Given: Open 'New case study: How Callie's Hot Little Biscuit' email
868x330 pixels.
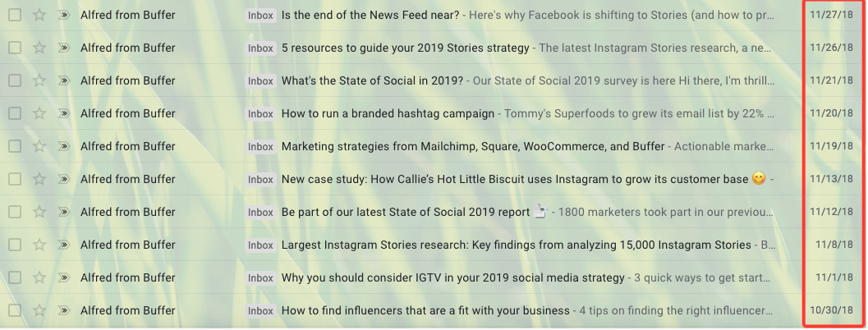Looking at the screenshot, I should 515,179.
